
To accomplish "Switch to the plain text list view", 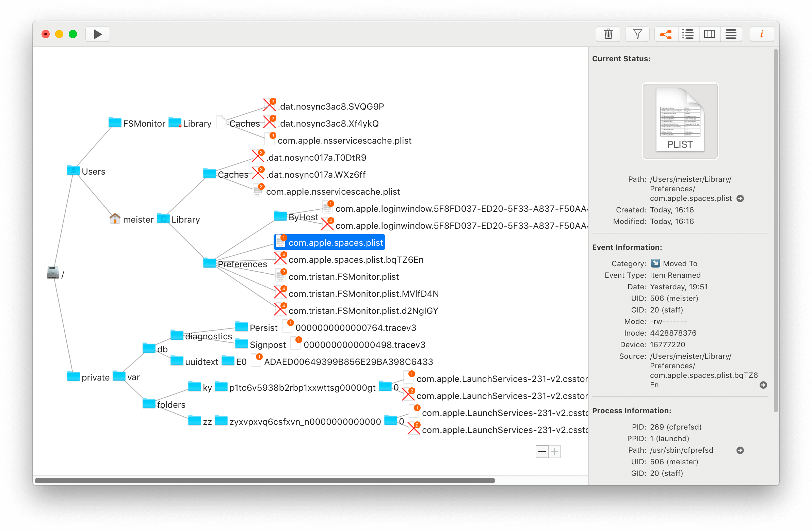I will pyautogui.click(x=731, y=34).
